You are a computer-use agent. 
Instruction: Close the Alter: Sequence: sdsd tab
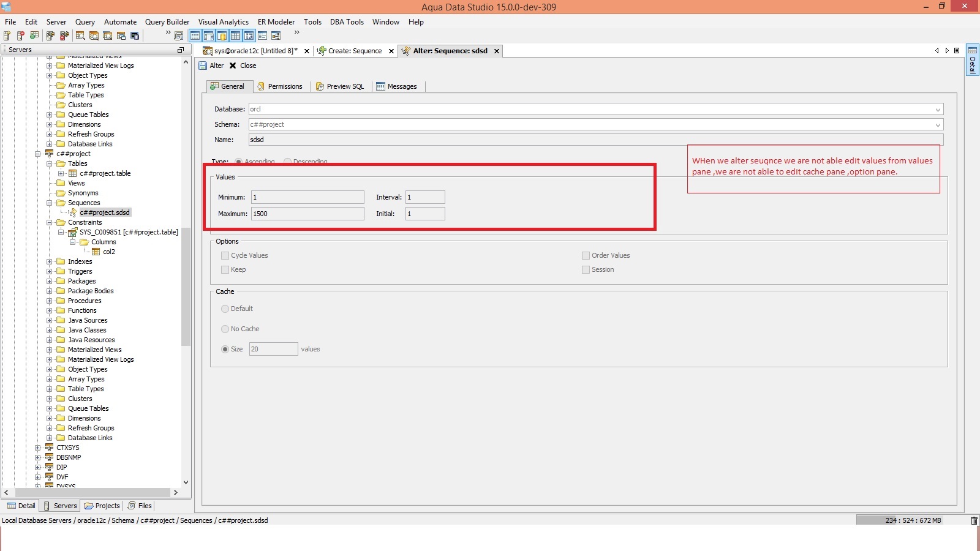[497, 51]
